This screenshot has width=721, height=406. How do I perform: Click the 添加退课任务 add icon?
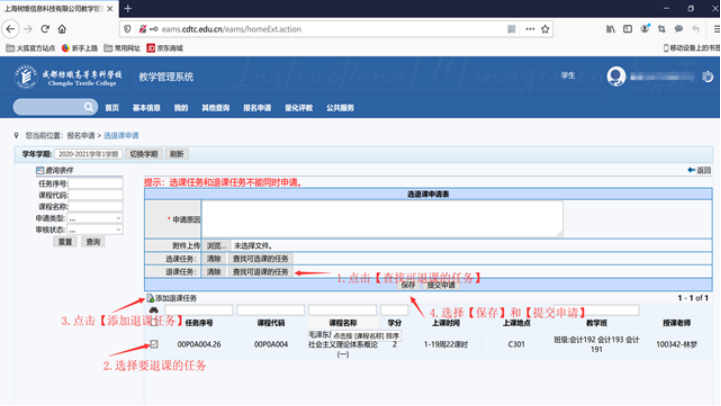(x=150, y=298)
